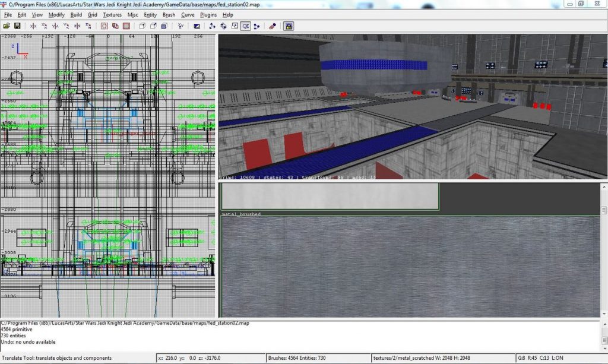Click the blue-banded cylinder in the 3D camera view
The image size is (608, 364).
point(385,67)
